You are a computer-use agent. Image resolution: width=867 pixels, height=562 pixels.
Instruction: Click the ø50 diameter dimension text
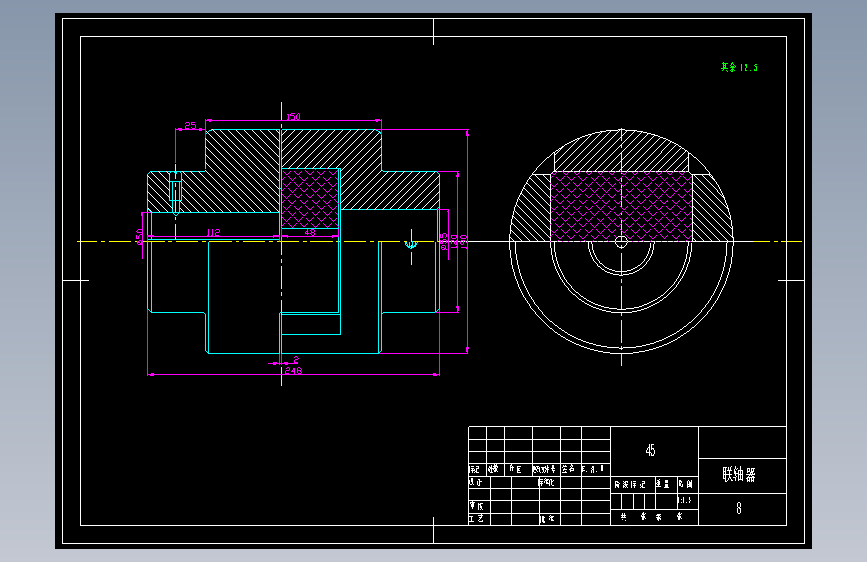pos(139,236)
